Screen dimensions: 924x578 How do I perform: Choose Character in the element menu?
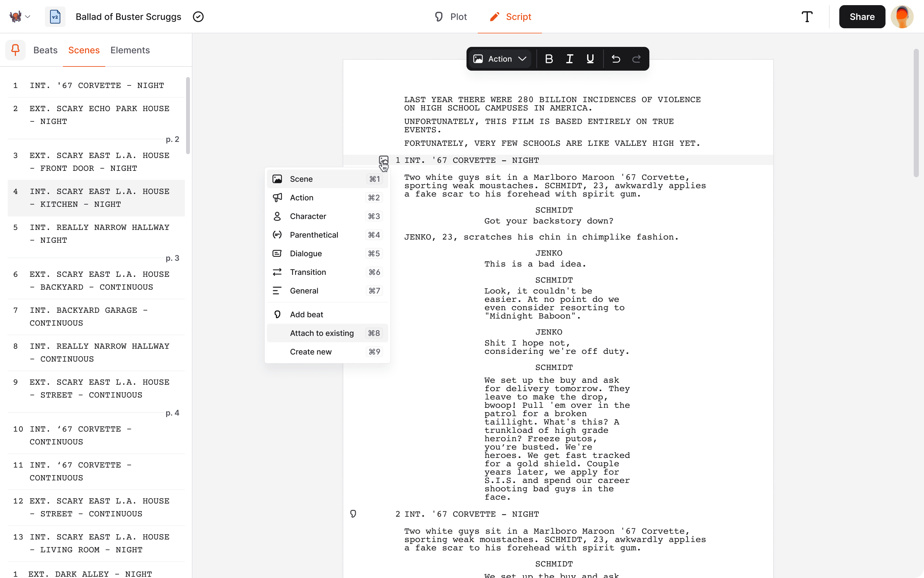coord(327,216)
